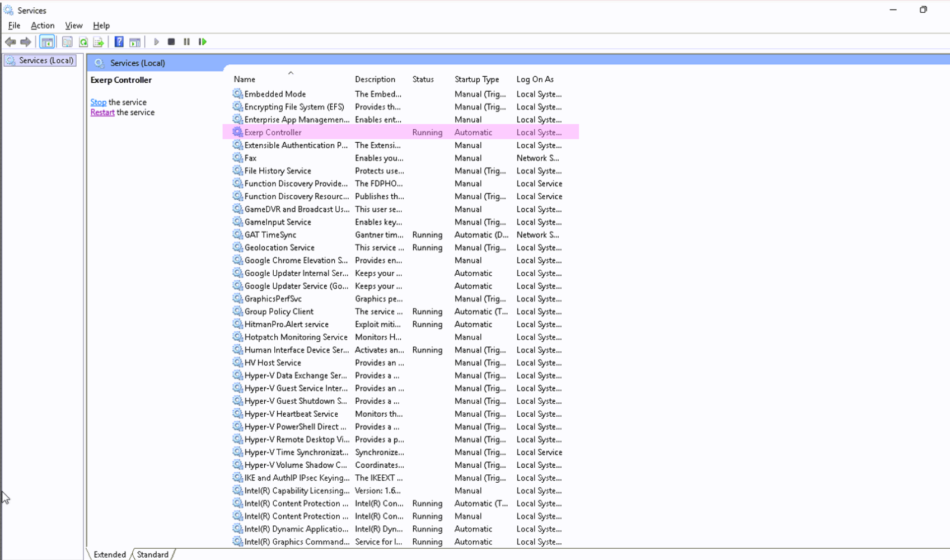Switch to the Standard tab
Viewport: 950px width, 560px height.
point(152,554)
